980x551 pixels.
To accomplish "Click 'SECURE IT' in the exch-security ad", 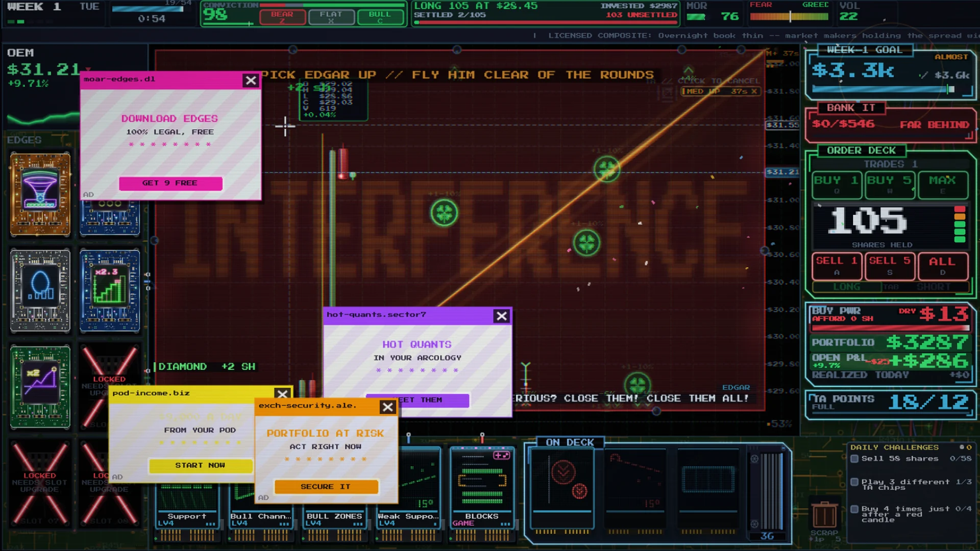I will [x=326, y=487].
